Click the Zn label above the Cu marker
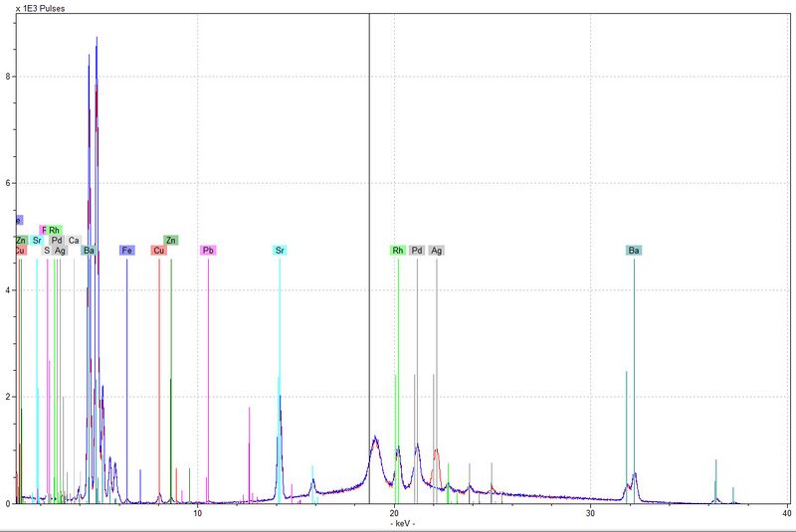The width and height of the screenshot is (796, 532). (171, 240)
